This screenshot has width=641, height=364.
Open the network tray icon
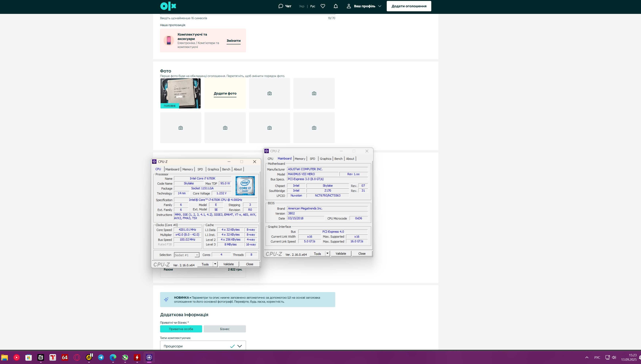pyautogui.click(x=608, y=357)
